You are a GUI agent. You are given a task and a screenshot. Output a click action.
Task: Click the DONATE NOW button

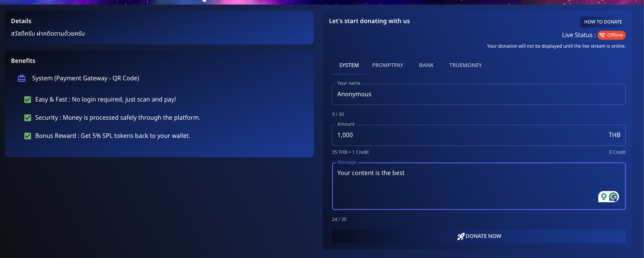[x=479, y=236]
